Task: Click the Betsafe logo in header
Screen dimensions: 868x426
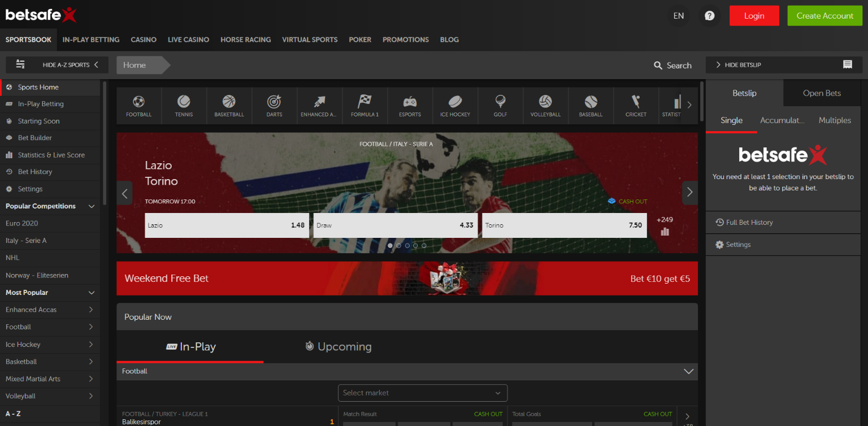Action: [x=41, y=15]
